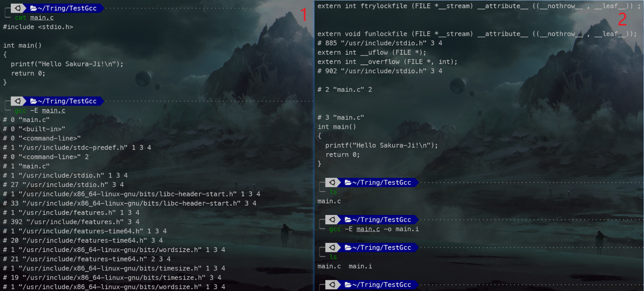Click the '# 21' features-time64.h line
This screenshot has width=644, height=291.
click(87, 259)
